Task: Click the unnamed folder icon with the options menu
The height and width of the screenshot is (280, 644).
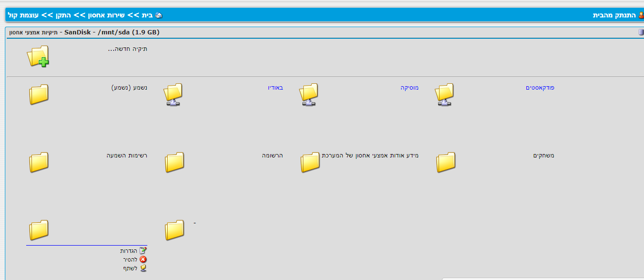Action: coord(39,230)
